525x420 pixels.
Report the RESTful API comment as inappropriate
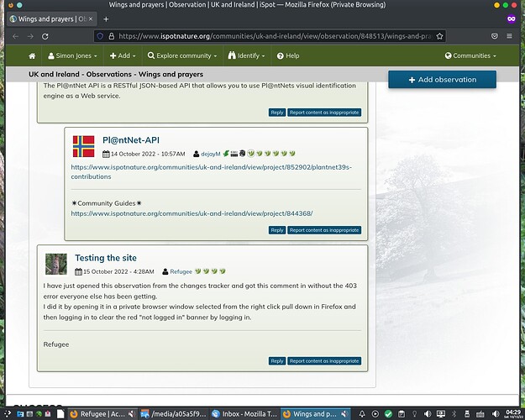click(x=324, y=113)
